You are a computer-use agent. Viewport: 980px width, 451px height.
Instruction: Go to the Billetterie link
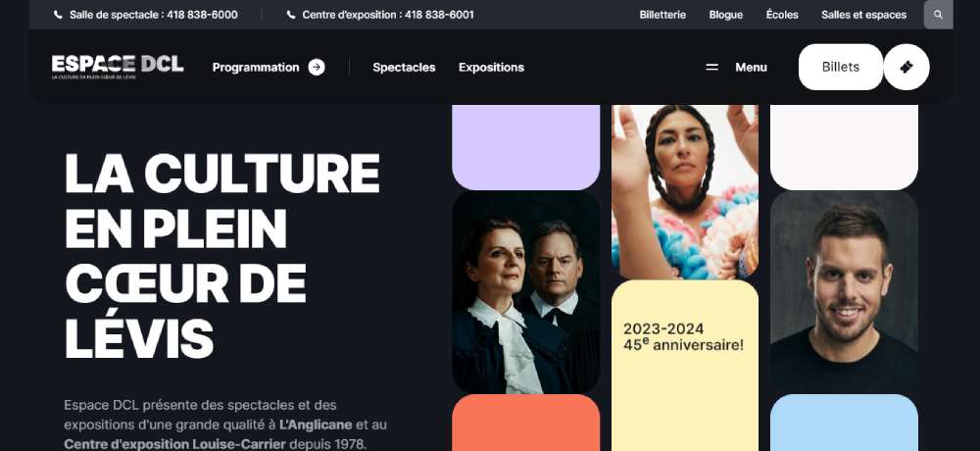pyautogui.click(x=662, y=15)
